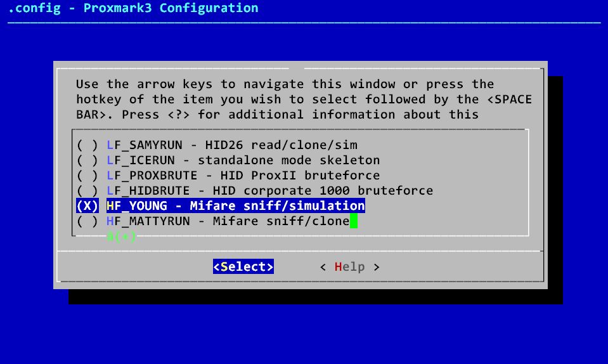Image resolution: width=608 pixels, height=364 pixels.
Task: Click 'LF_SAMYRUN - HID26 read/clone/sim' text
Action: [232, 145]
